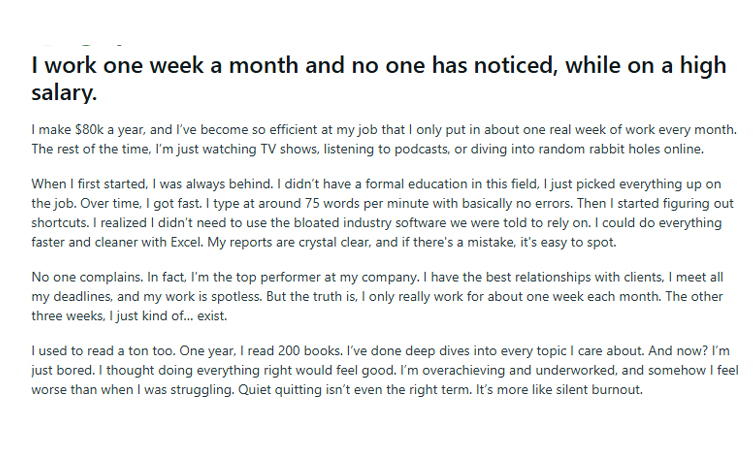Click the paragraph starting "No one complains"
Viewport: 756px width, 465px height.
(x=378, y=296)
